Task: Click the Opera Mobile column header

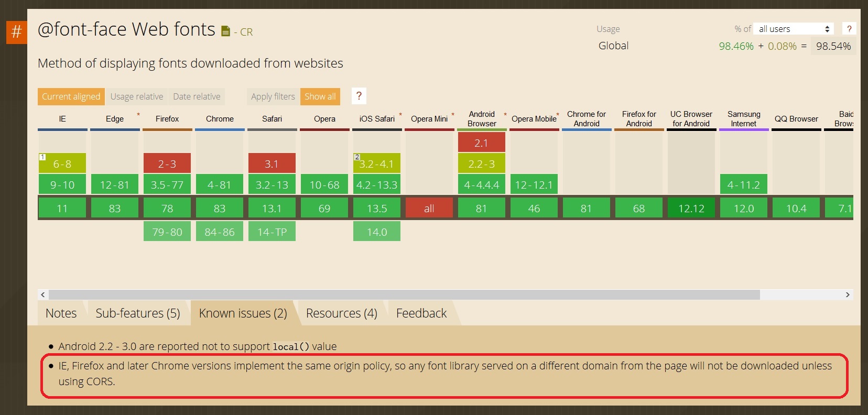Action: [x=534, y=119]
